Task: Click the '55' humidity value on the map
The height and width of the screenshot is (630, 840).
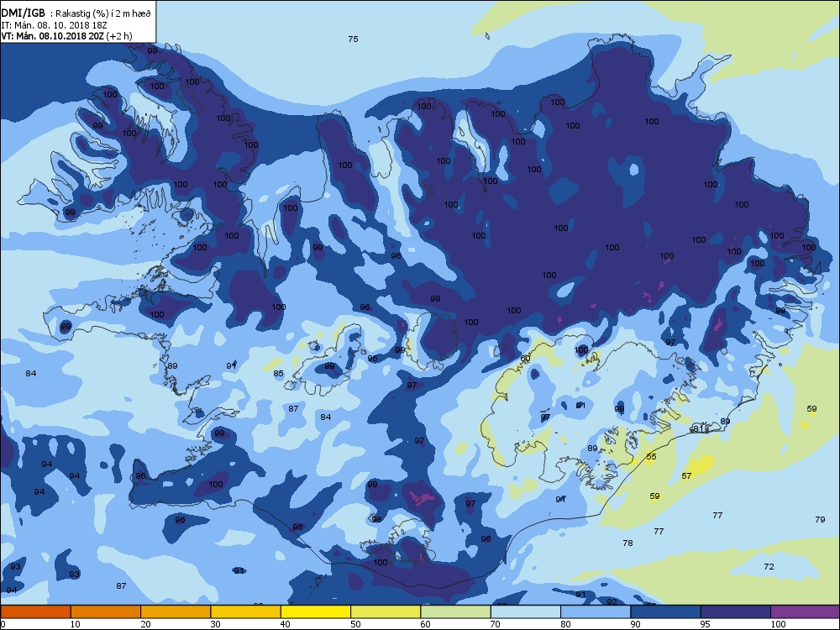Action: [x=652, y=456]
